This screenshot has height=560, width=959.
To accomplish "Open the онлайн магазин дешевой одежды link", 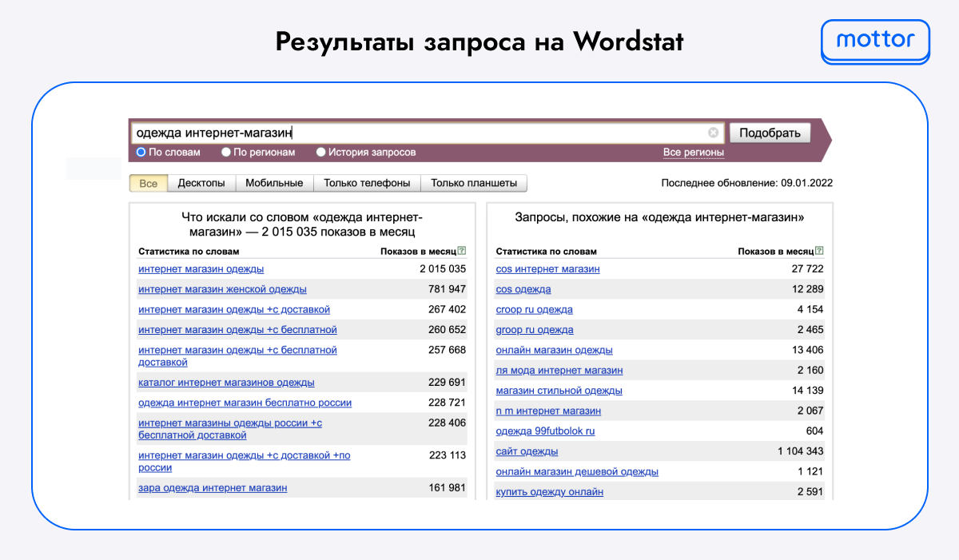I will [577, 471].
